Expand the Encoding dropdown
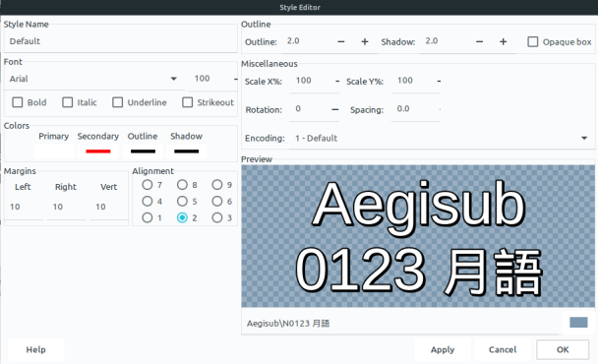Screen dimensions: 598x364 pos(442,138)
